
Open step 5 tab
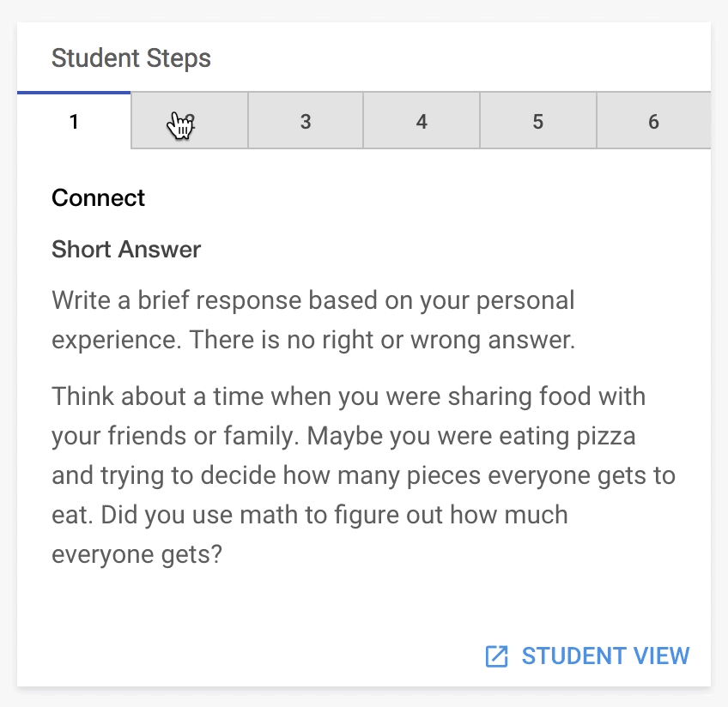pos(538,121)
